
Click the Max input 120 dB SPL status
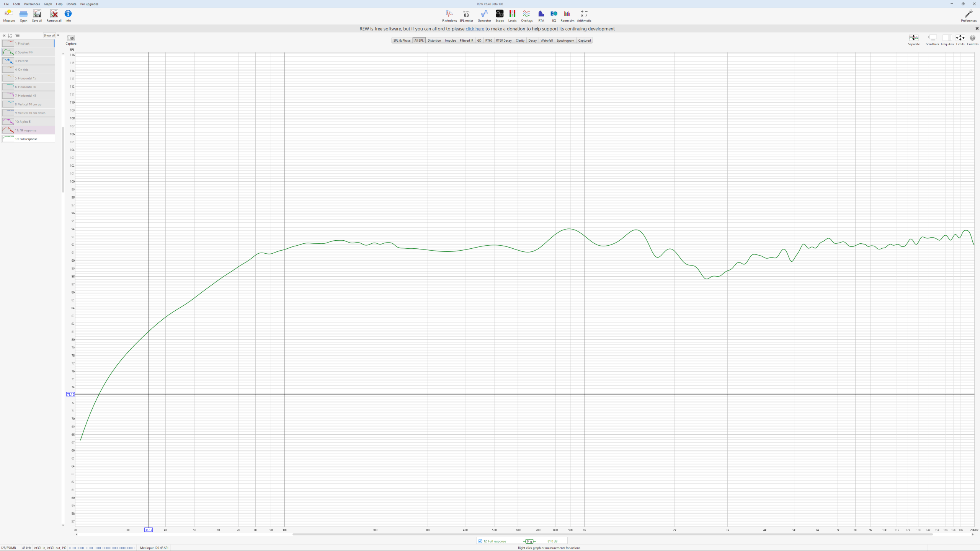pyautogui.click(x=154, y=548)
